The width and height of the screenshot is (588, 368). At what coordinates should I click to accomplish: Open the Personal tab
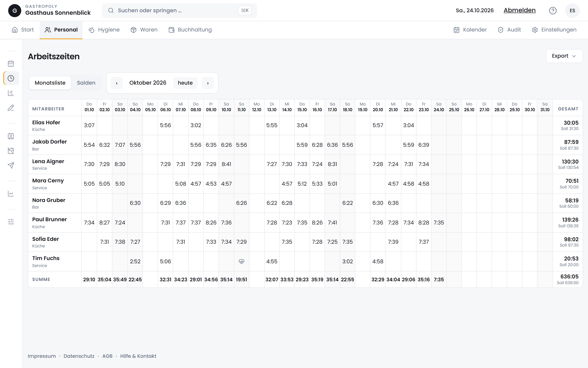pyautogui.click(x=61, y=30)
